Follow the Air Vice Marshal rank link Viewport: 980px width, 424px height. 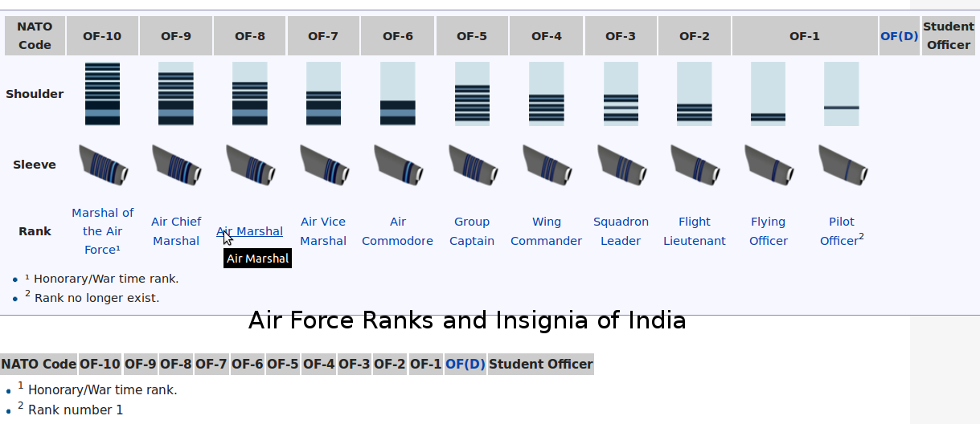pyautogui.click(x=323, y=231)
